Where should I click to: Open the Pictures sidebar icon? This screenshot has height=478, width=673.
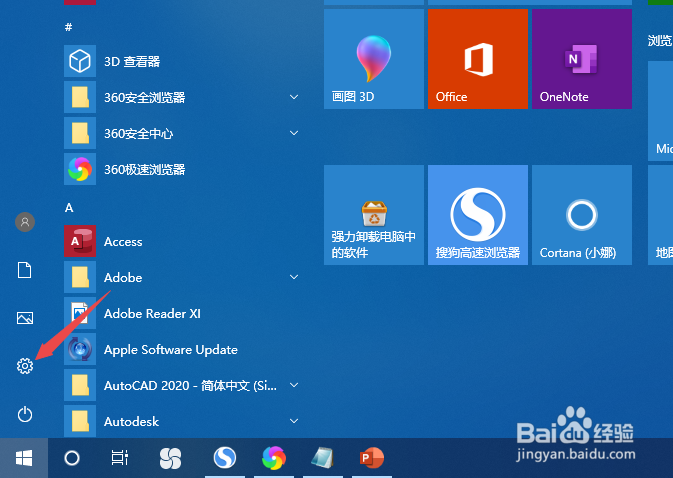pos(25,318)
